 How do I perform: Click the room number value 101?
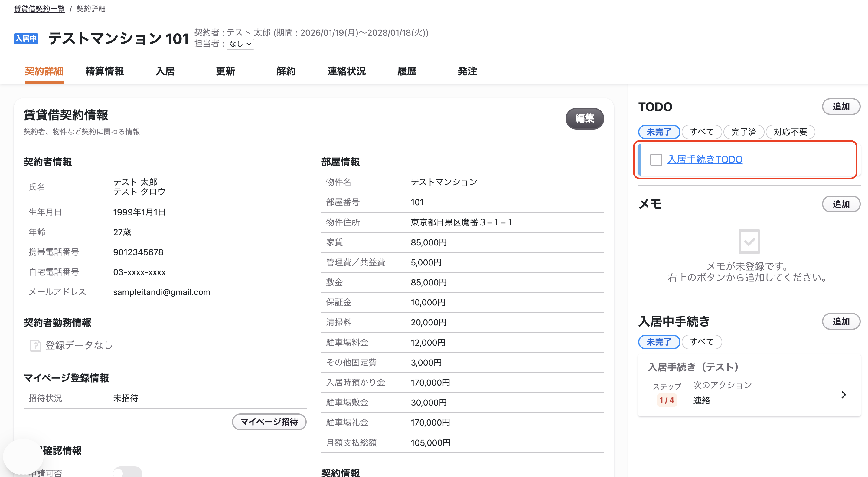pos(417,202)
